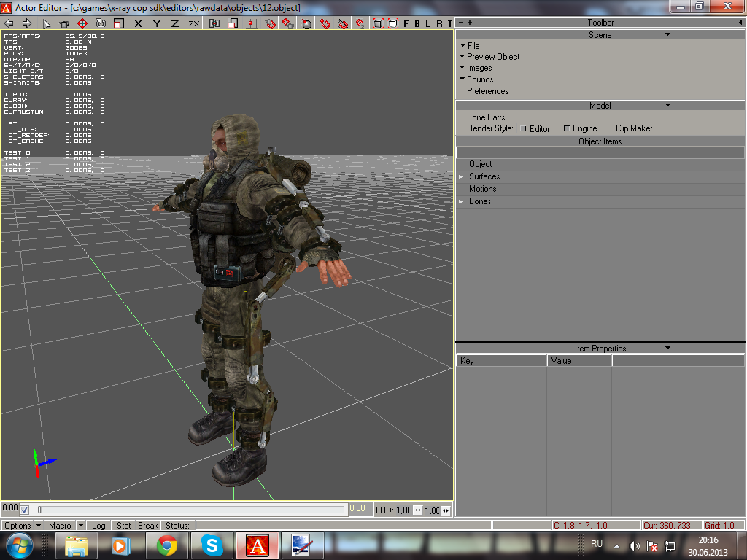Click the Break button

point(148,526)
